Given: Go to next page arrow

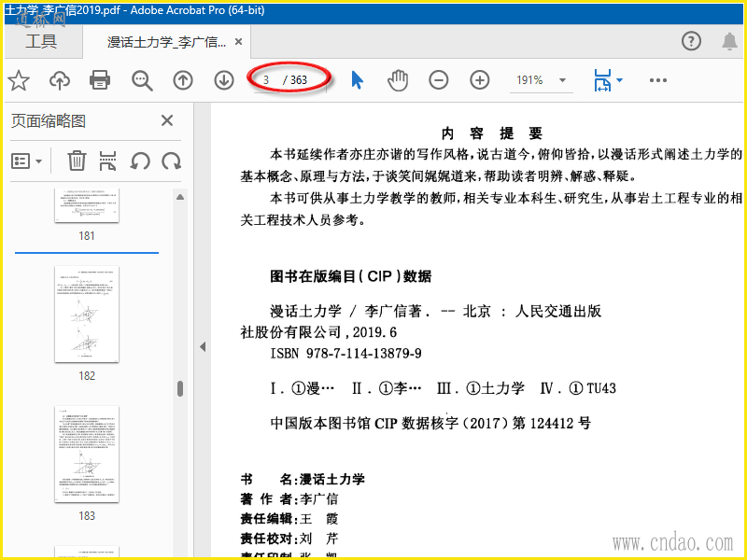Looking at the screenshot, I should point(224,80).
